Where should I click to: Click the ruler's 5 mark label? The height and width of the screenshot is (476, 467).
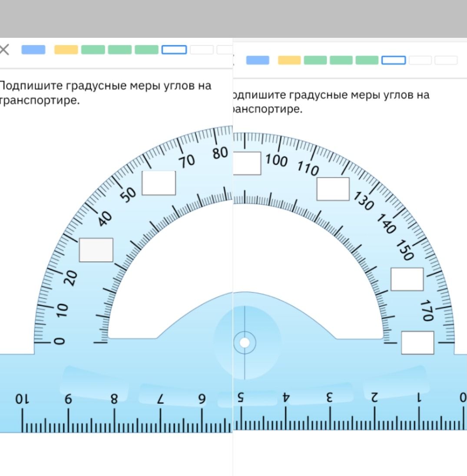tap(240, 397)
